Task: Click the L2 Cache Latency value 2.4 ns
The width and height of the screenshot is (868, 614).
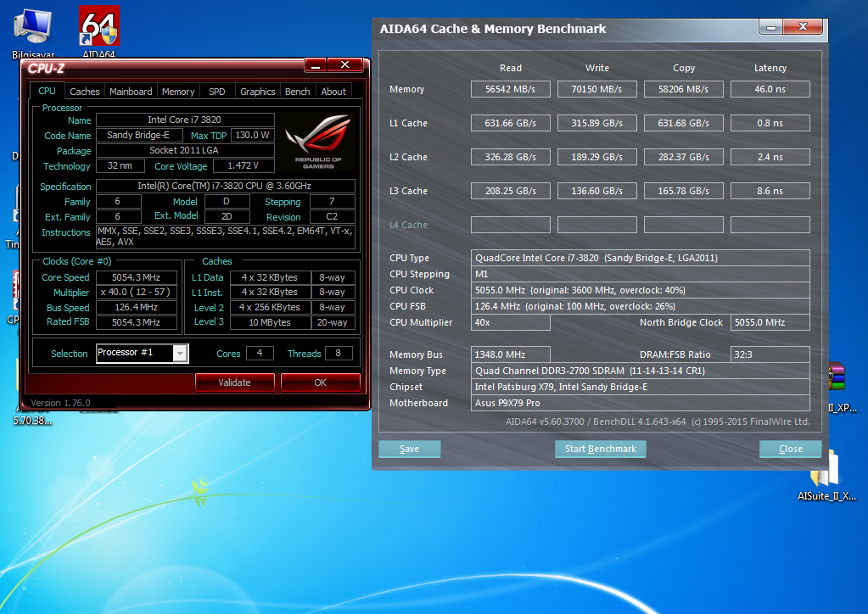Action: coord(770,157)
